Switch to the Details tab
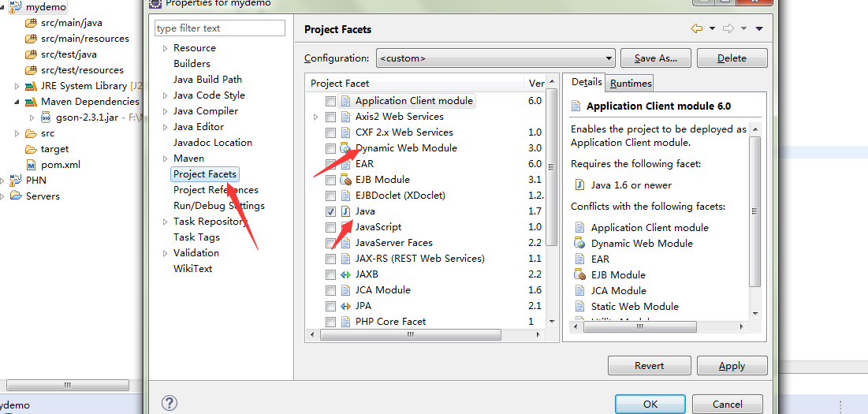This screenshot has width=868, height=414. [x=587, y=82]
